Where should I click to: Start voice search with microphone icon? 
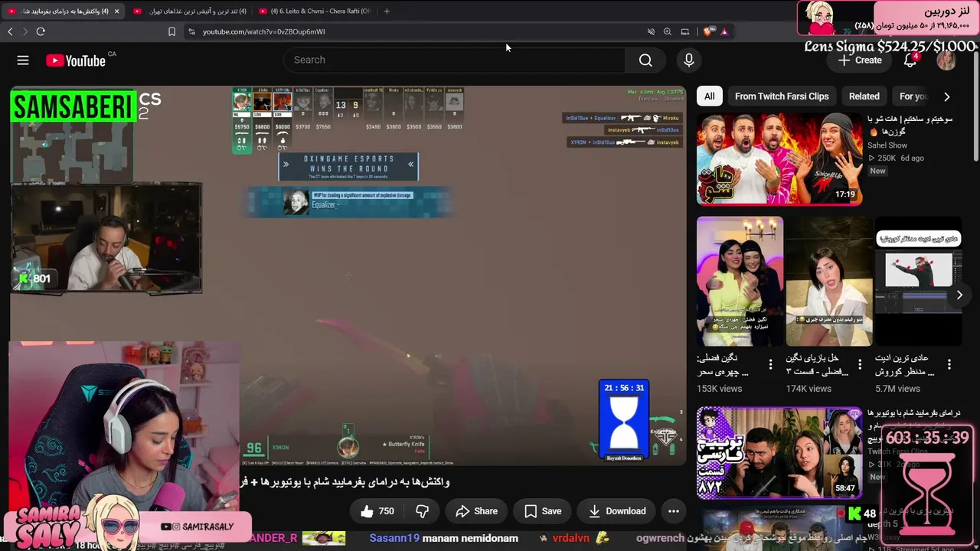[689, 60]
